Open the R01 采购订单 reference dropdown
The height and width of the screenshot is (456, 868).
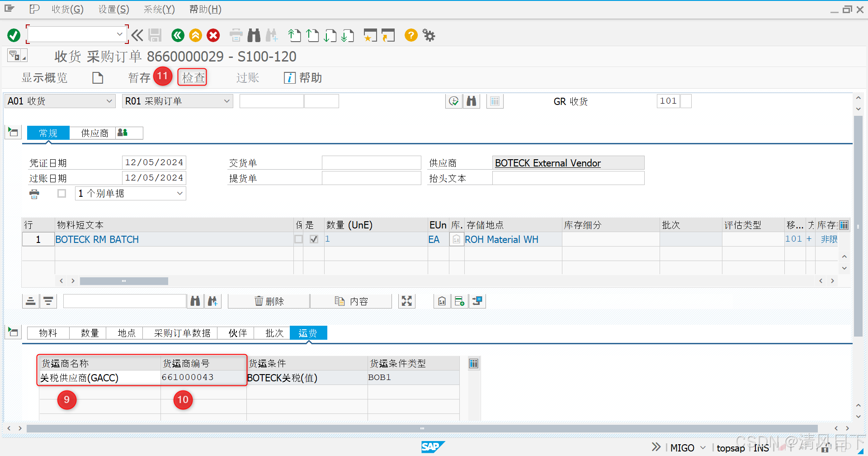click(x=227, y=101)
